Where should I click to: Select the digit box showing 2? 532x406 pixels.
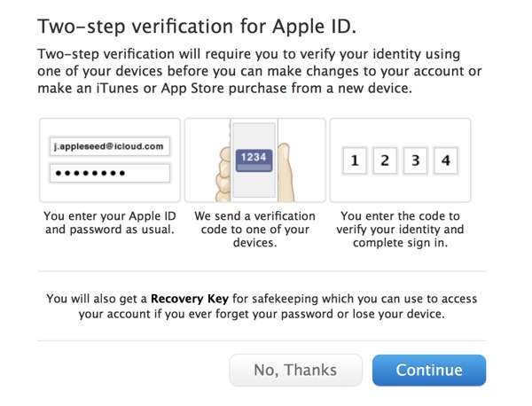[385, 161]
